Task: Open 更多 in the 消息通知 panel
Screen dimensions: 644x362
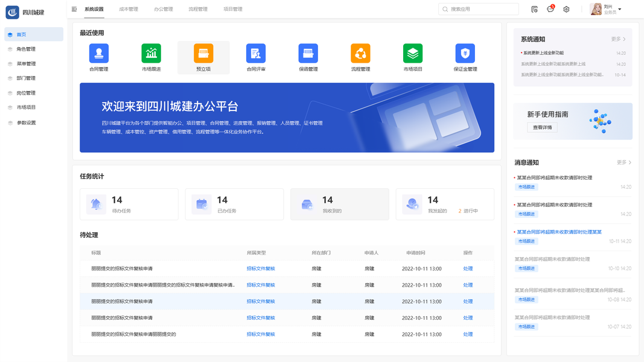Action: tap(624, 162)
